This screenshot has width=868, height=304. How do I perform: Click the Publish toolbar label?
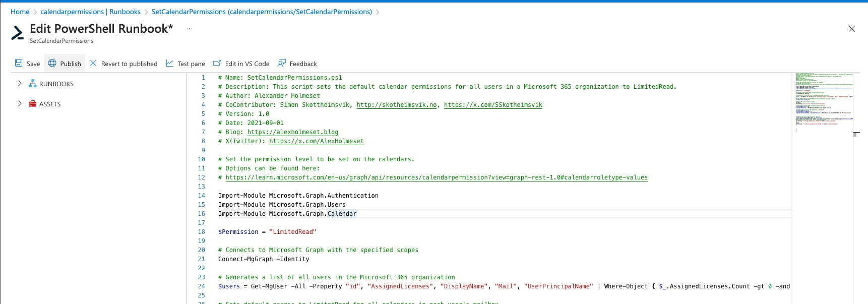pos(71,64)
